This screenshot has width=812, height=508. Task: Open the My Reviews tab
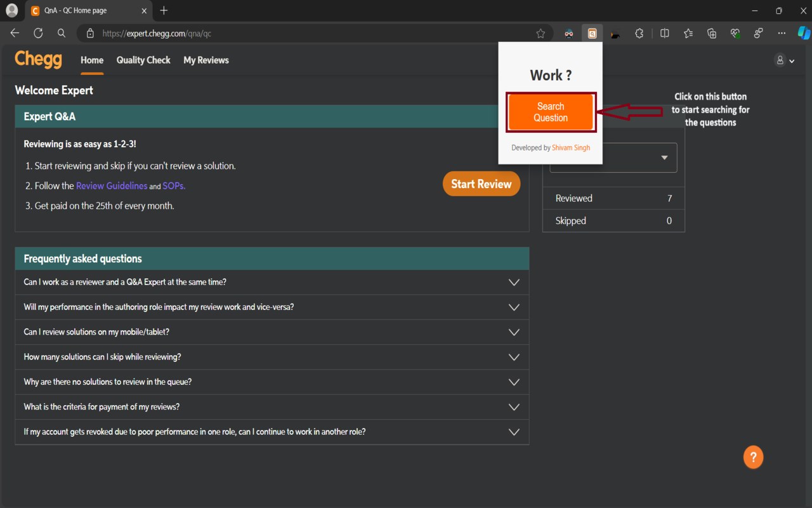(x=206, y=60)
